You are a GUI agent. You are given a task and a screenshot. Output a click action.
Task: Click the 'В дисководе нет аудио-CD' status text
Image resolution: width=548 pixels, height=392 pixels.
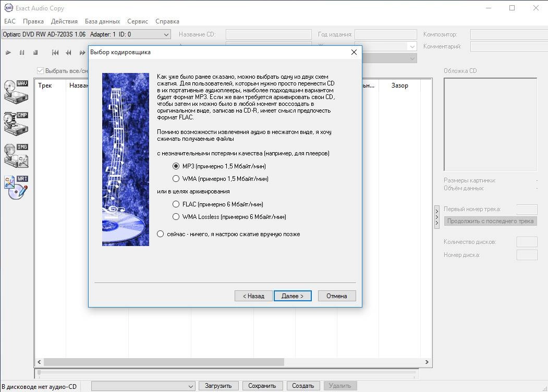tap(39, 386)
